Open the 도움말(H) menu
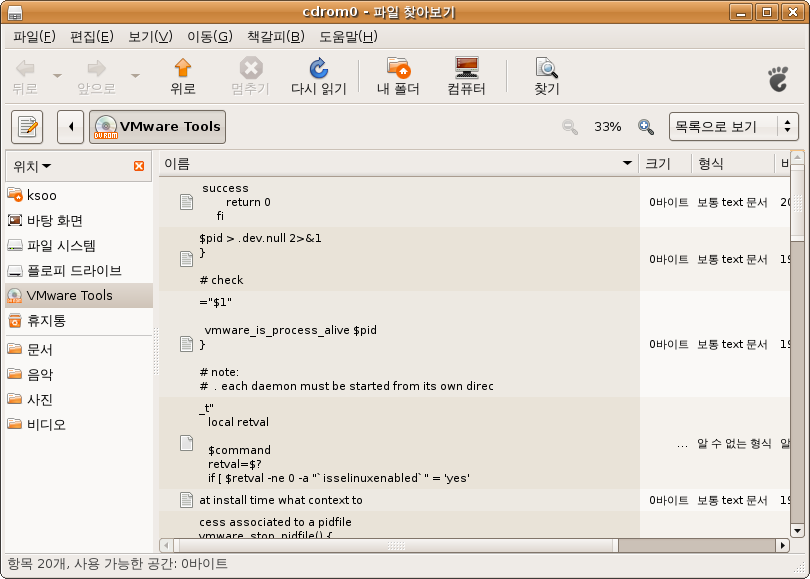The image size is (810, 579). [x=348, y=37]
